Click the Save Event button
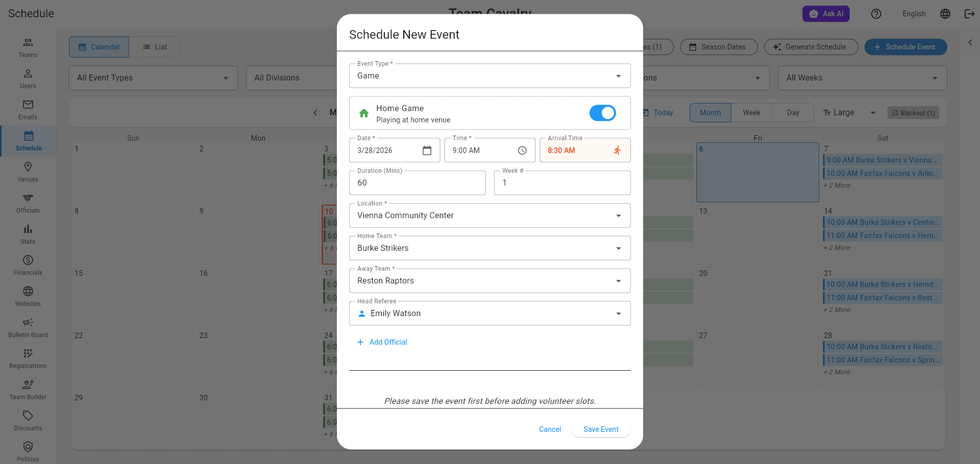 coord(601,429)
